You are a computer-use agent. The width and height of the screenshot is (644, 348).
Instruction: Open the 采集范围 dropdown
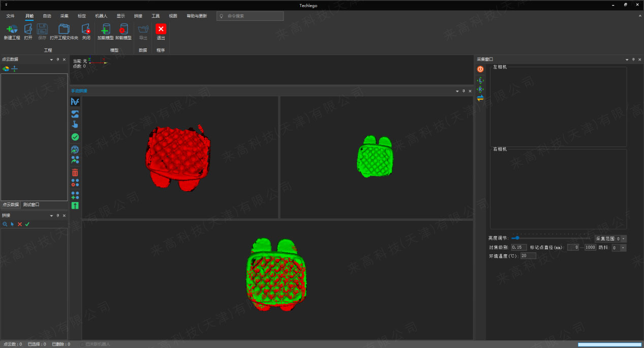point(623,238)
